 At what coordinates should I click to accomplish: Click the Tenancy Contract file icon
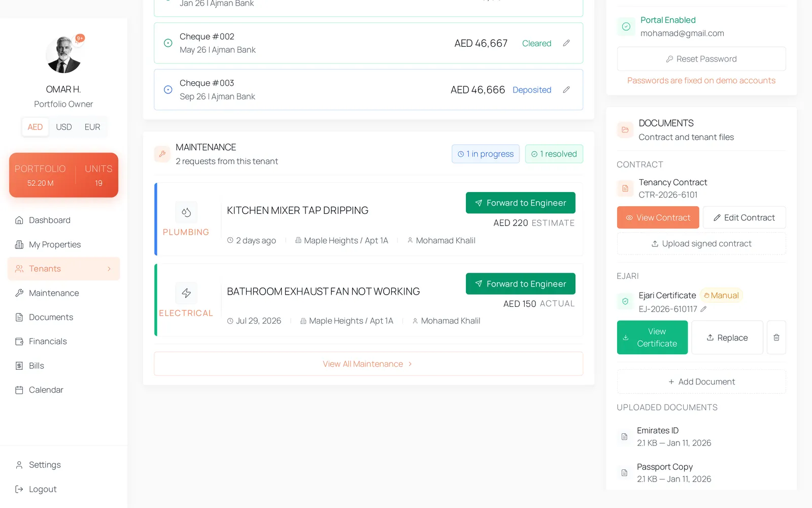(625, 188)
